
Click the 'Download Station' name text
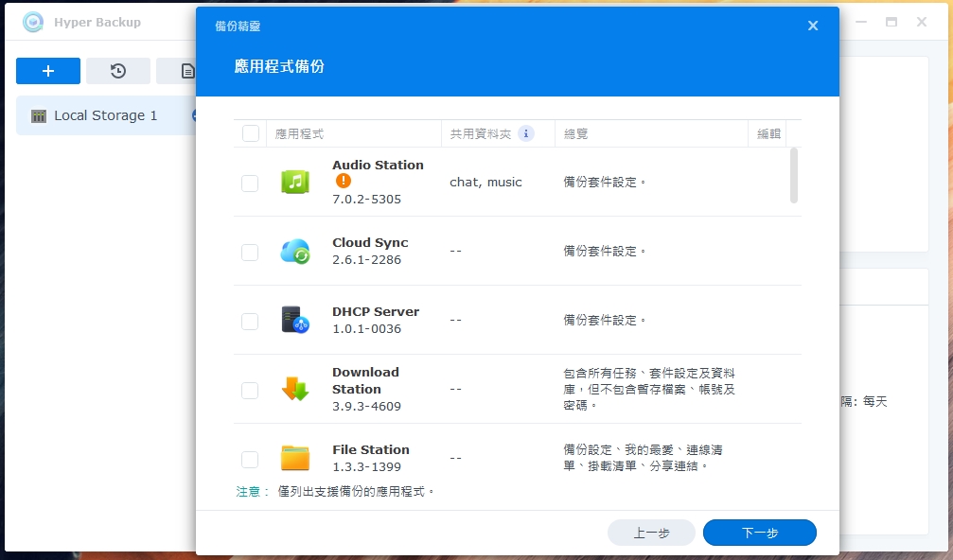click(x=365, y=381)
